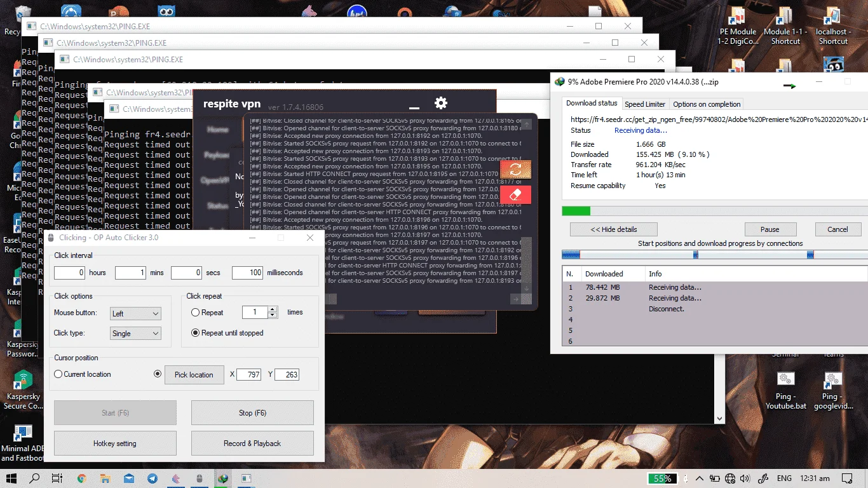Open the Click type dropdown showing Single
868x488 pixels.
click(x=135, y=333)
